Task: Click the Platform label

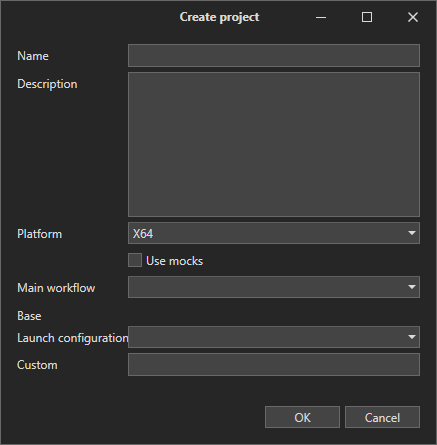Action: 39,234
